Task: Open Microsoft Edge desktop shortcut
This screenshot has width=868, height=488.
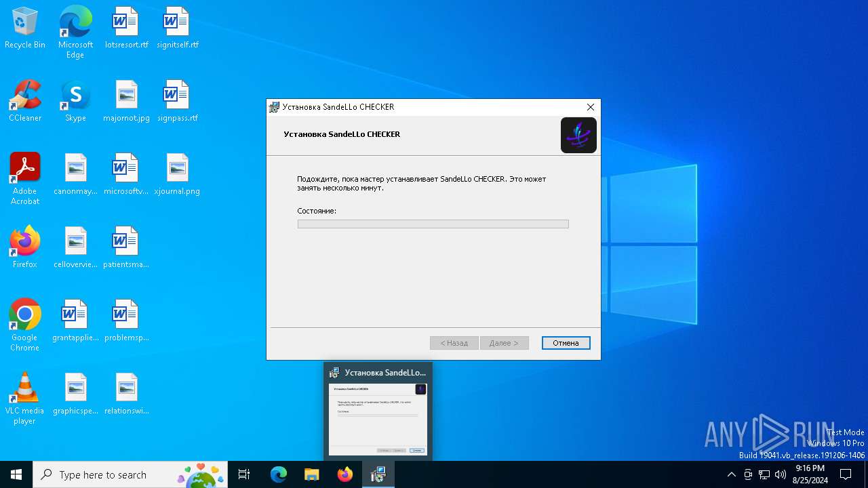Action: tap(75, 32)
